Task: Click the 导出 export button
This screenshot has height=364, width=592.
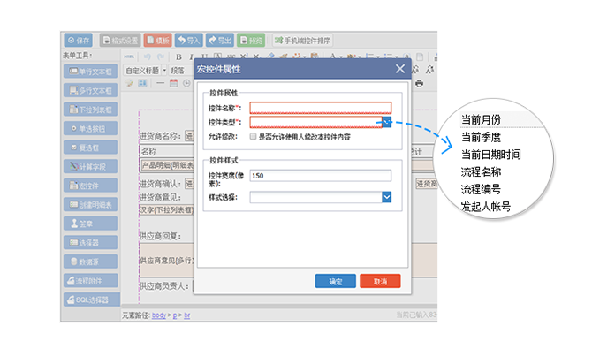Action: point(221,40)
